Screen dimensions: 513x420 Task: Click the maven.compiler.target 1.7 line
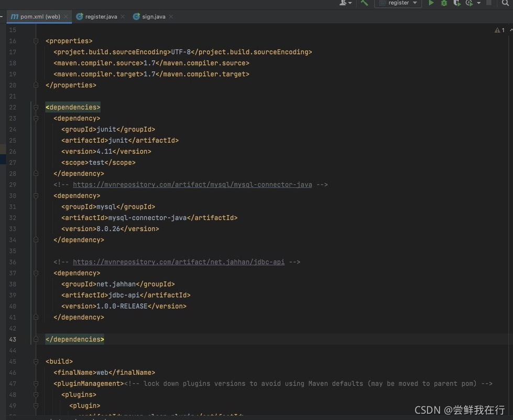[151, 74]
